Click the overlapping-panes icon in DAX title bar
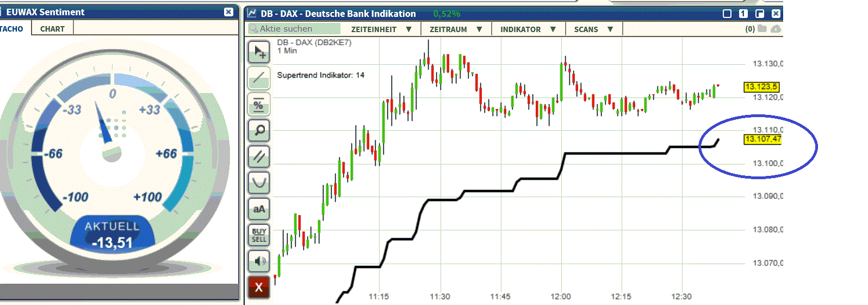Image resolution: width=868 pixels, height=305 pixels. 760,14
